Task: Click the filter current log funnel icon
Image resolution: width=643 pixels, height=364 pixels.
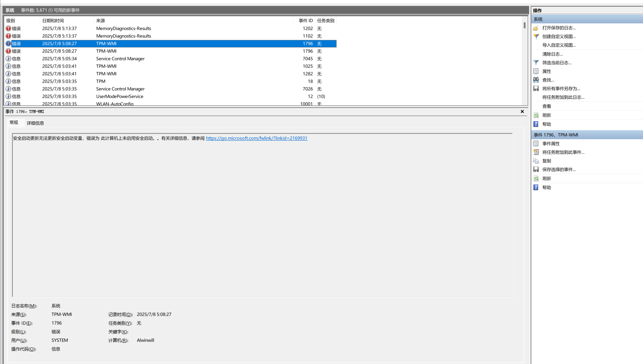Action: click(536, 63)
